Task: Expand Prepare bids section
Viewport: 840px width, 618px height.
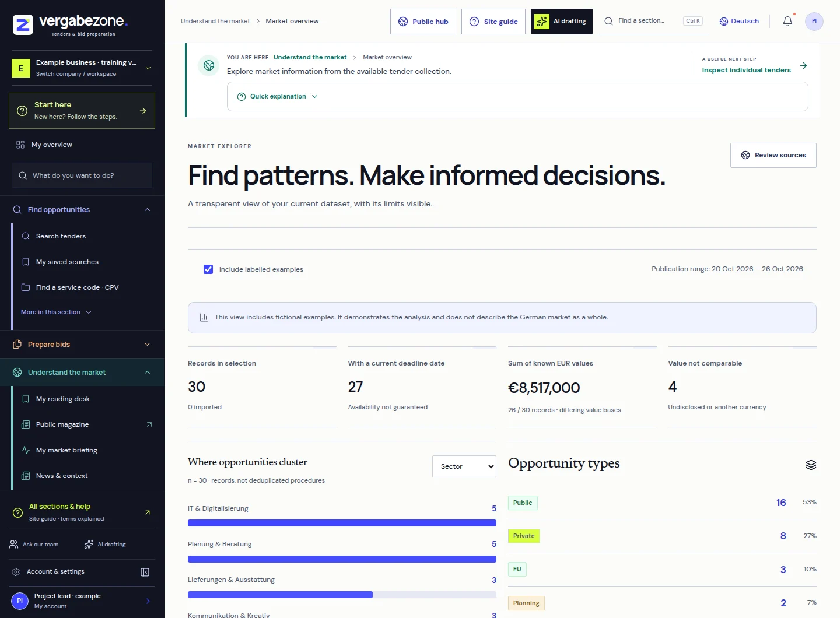Action: pos(82,345)
